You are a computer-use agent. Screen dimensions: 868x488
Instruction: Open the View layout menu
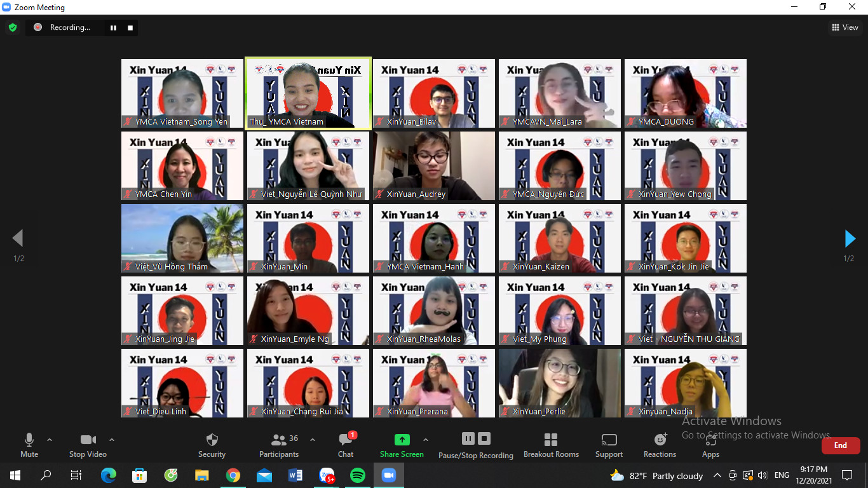845,27
